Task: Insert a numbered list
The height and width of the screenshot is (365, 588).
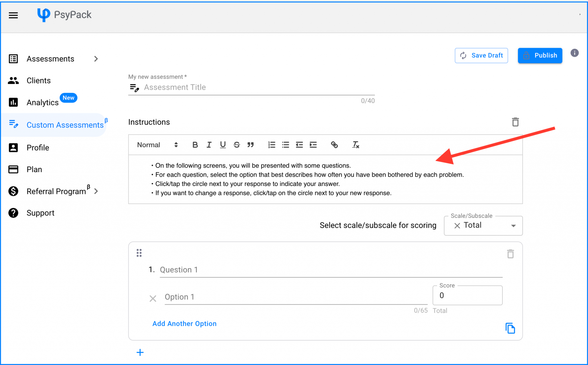Action: [271, 145]
